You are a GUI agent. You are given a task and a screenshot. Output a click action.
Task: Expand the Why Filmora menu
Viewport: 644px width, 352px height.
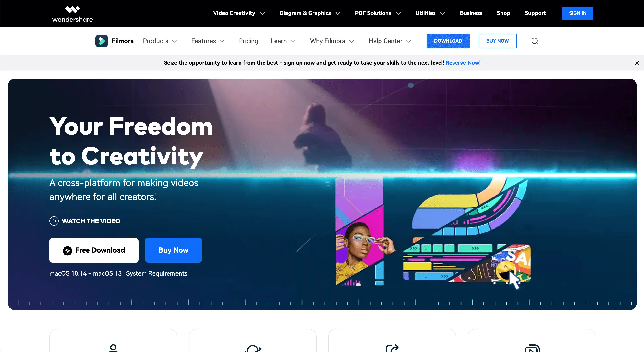pyautogui.click(x=332, y=41)
